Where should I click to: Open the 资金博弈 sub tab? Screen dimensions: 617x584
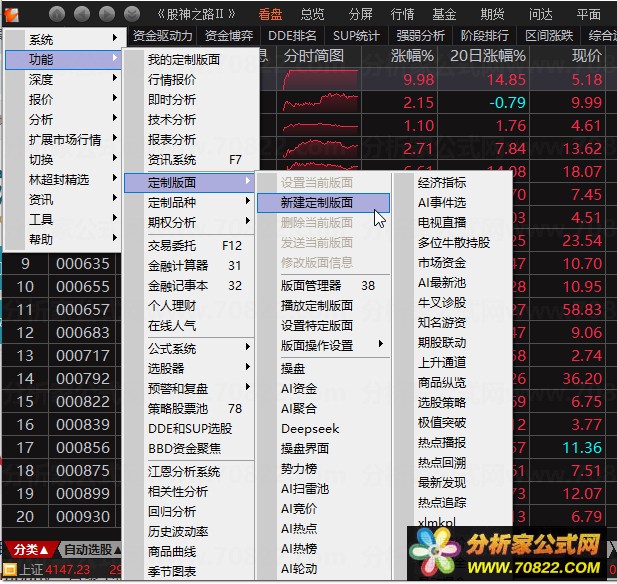click(229, 36)
